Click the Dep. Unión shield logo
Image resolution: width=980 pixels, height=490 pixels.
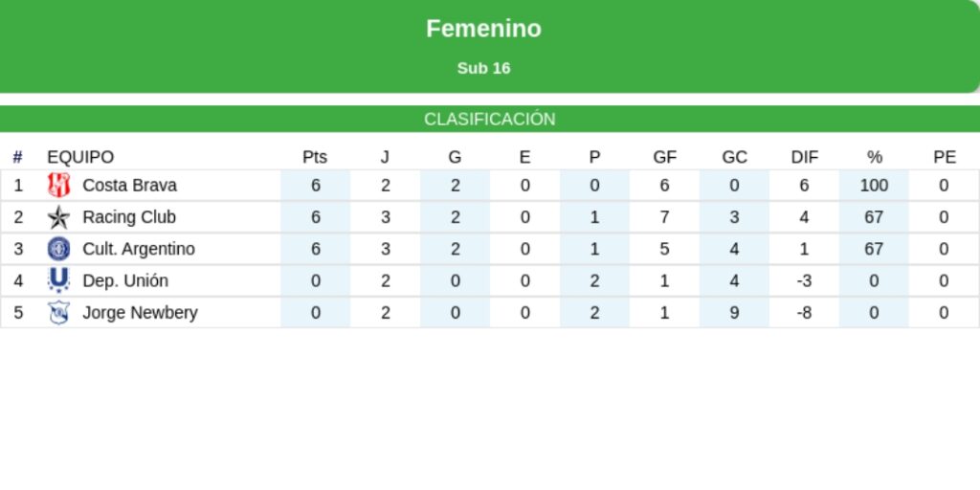point(59,280)
